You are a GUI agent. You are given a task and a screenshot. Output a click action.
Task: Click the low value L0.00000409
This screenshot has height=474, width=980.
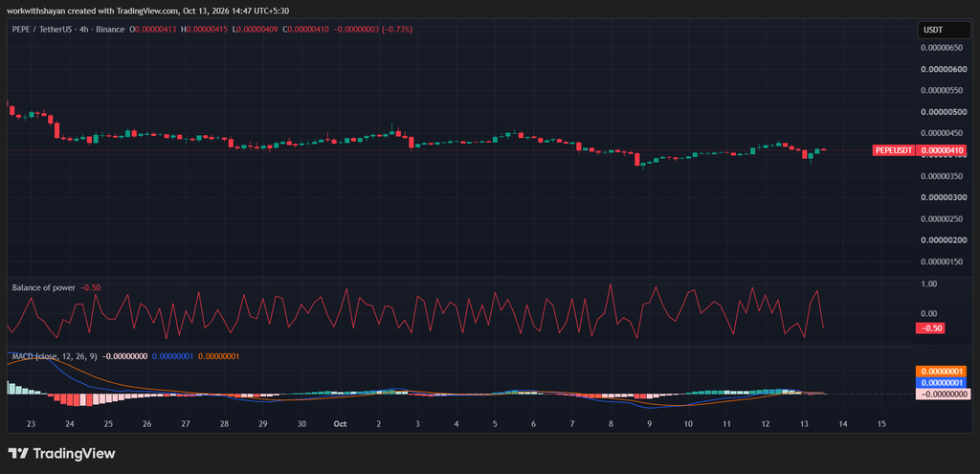(x=255, y=30)
